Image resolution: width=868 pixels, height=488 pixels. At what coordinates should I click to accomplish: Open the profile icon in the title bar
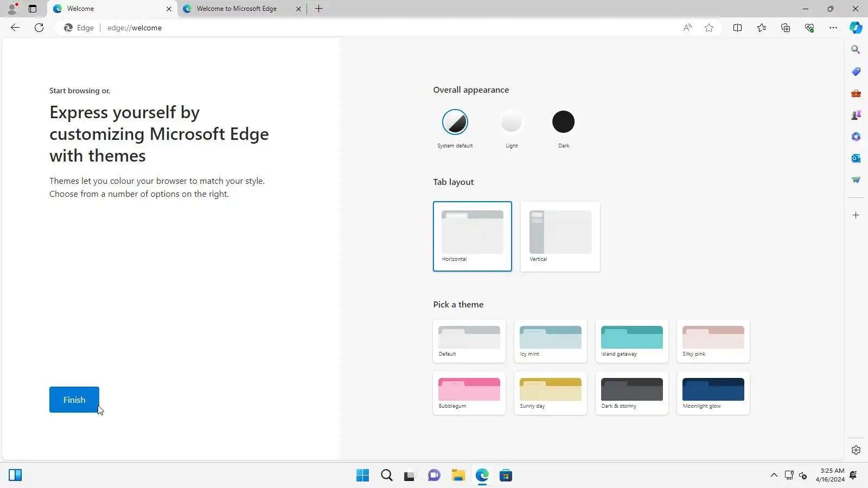pos(12,9)
